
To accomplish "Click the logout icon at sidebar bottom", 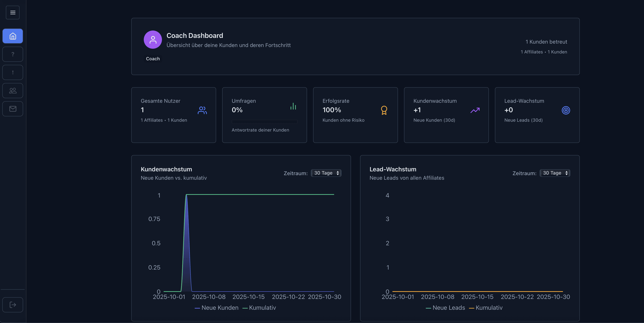I will click(x=13, y=305).
